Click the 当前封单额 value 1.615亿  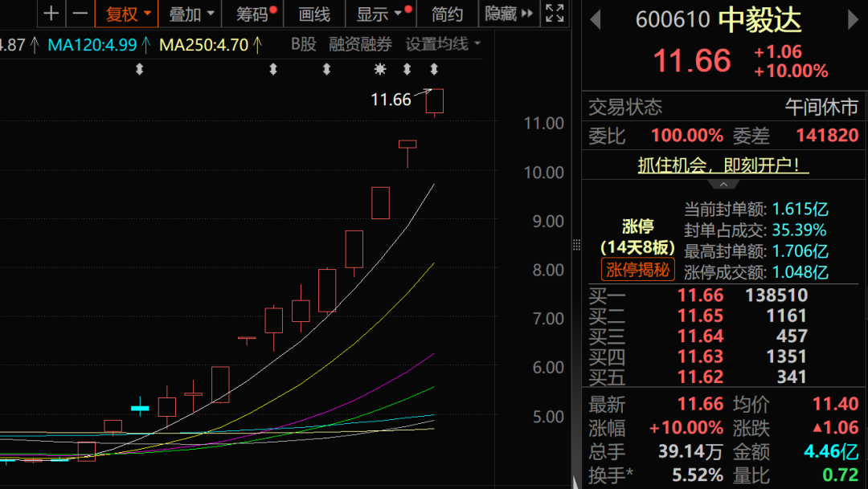[800, 209]
